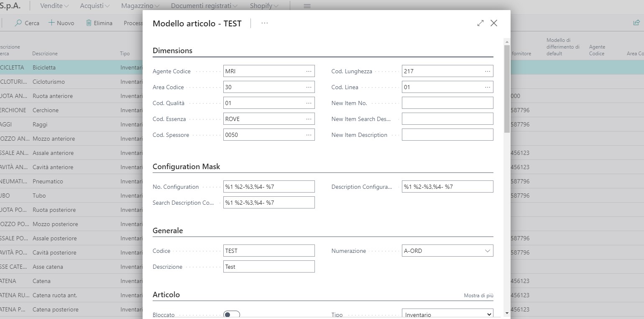Click the Cerca search icon

click(18, 23)
